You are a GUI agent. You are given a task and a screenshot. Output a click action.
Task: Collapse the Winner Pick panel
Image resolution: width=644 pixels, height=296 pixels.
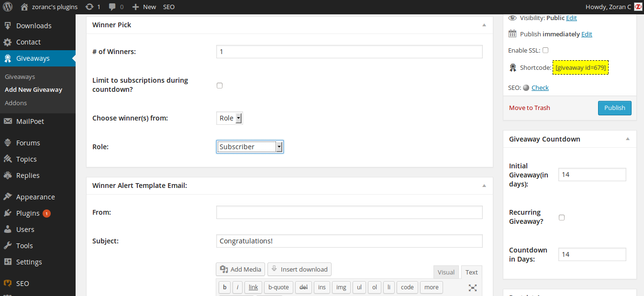(x=484, y=25)
